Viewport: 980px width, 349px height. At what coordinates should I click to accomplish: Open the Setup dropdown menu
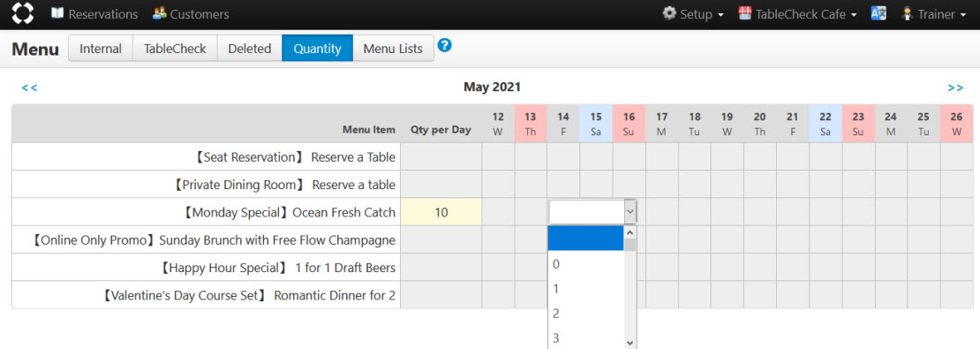tap(693, 14)
